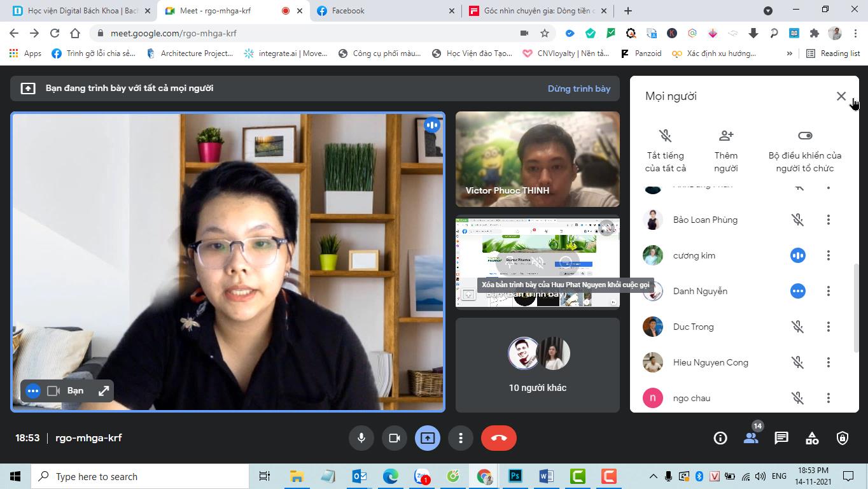Select Victor Phuoc THINH video tile

pos(538,159)
